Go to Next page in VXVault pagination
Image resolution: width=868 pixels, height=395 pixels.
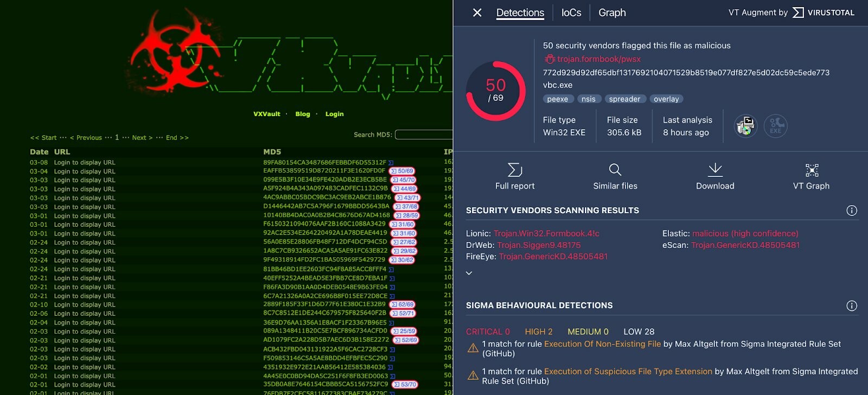[142, 138]
